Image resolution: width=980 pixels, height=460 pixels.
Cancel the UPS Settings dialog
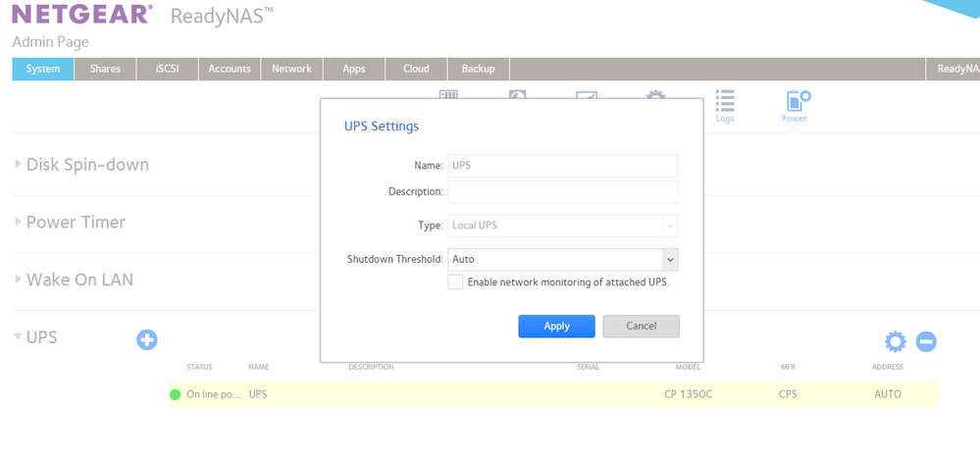641,326
